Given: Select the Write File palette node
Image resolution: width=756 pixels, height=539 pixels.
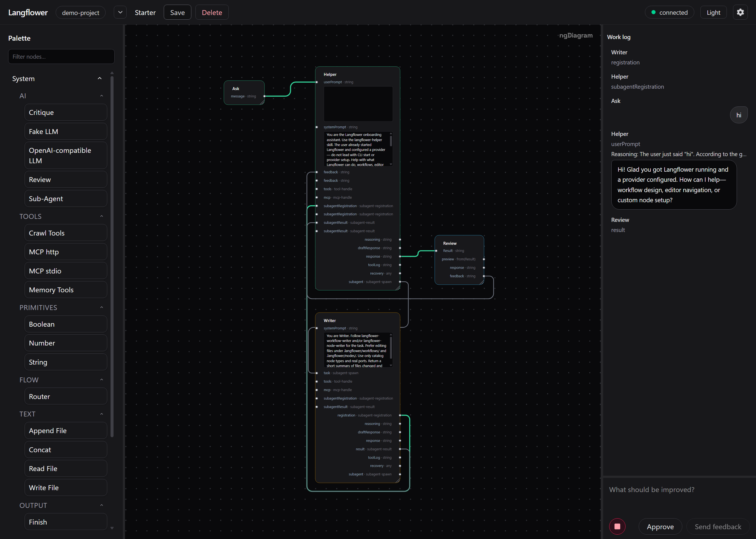Looking at the screenshot, I should [x=66, y=487].
